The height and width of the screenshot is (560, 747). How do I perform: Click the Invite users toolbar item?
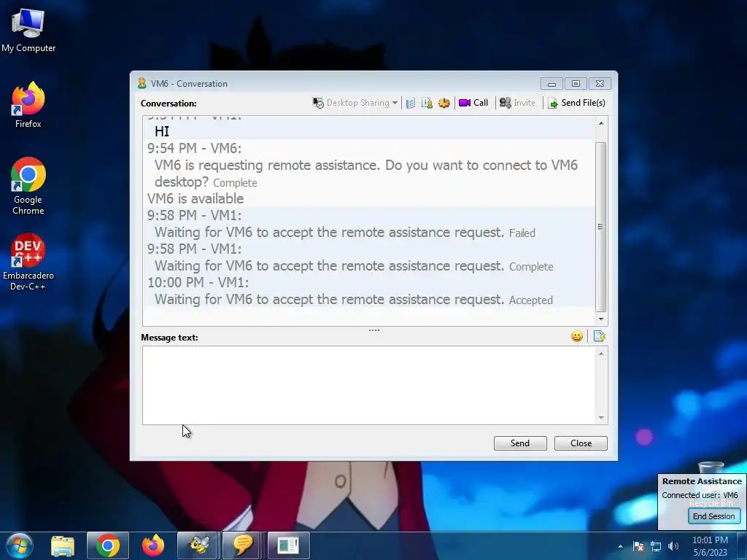click(x=517, y=103)
